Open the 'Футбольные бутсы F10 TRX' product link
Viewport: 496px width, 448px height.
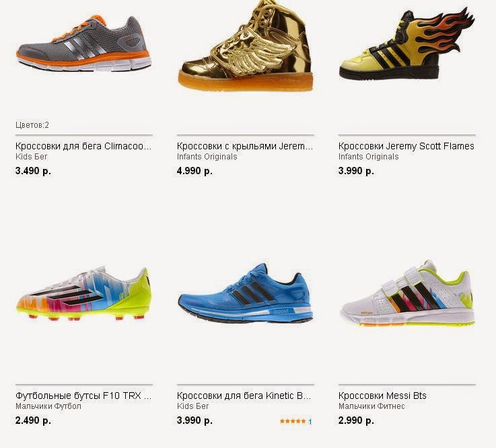click(x=83, y=396)
